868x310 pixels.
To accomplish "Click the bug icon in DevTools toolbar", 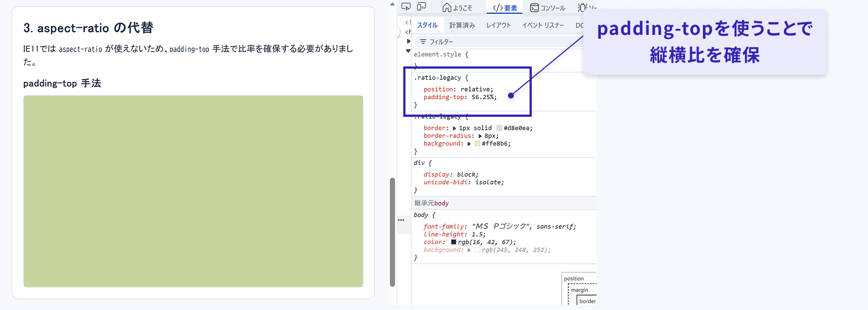I will [582, 8].
